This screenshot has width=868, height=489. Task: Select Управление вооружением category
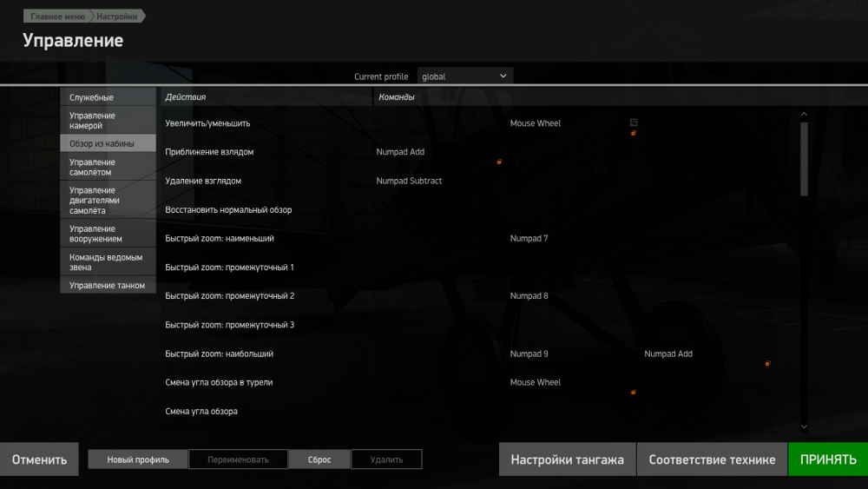pos(108,233)
